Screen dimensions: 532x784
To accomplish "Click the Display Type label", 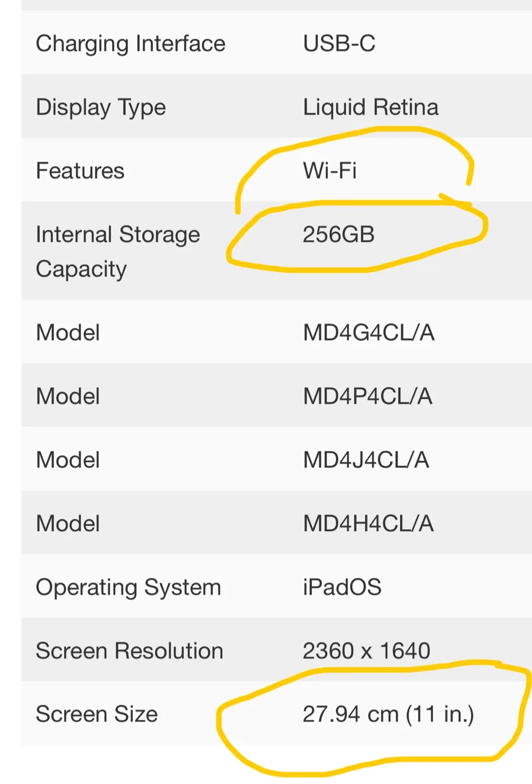I will 101,107.
